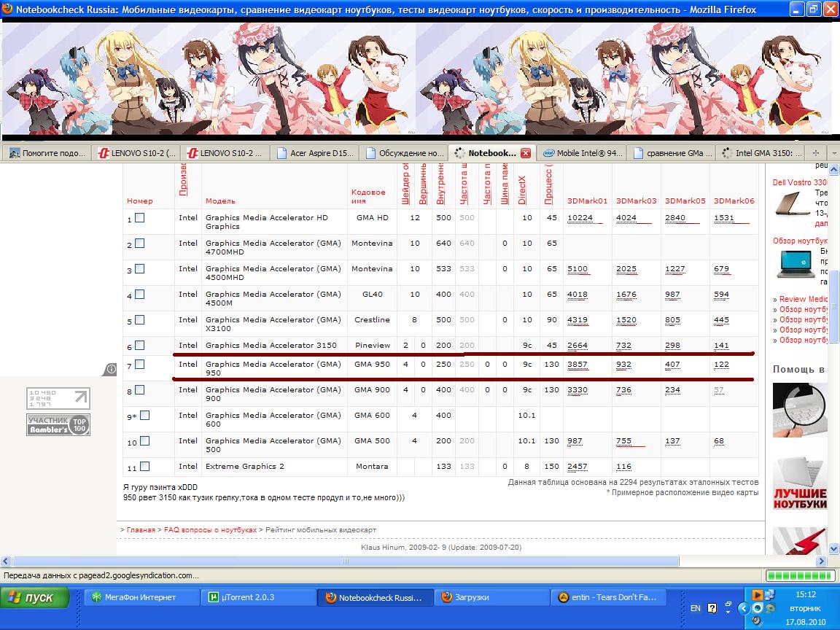
Task: Click the Windows Start button labeled пуск
Action: coord(35,597)
